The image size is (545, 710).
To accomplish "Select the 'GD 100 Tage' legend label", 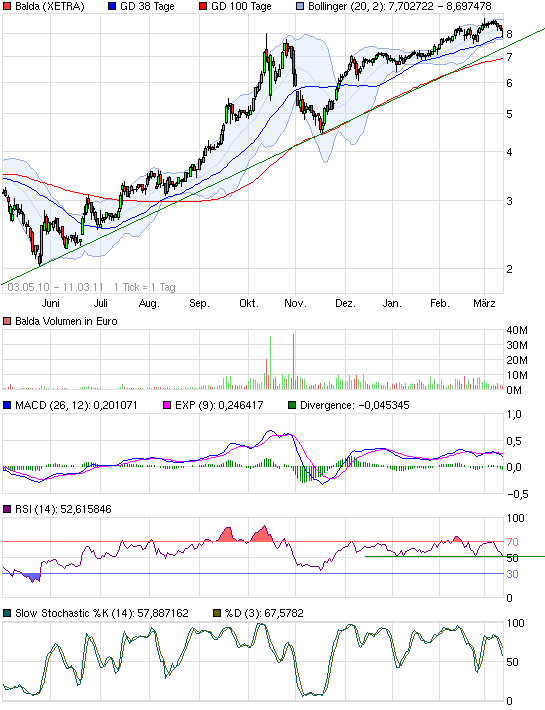I will point(241,7).
